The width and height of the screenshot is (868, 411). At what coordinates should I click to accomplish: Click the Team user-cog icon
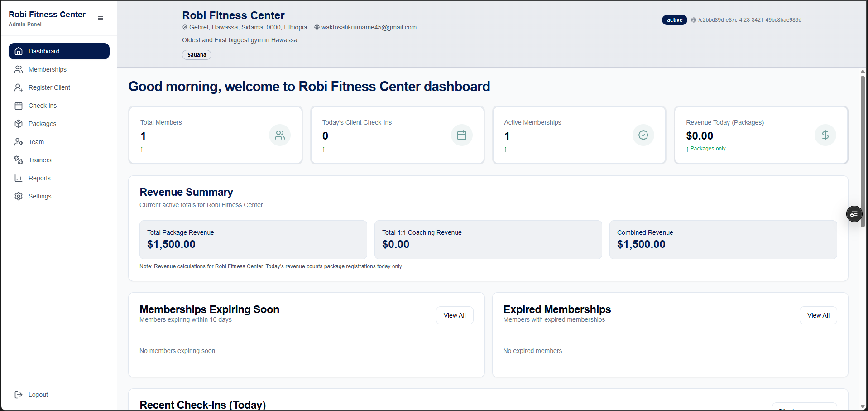click(19, 142)
